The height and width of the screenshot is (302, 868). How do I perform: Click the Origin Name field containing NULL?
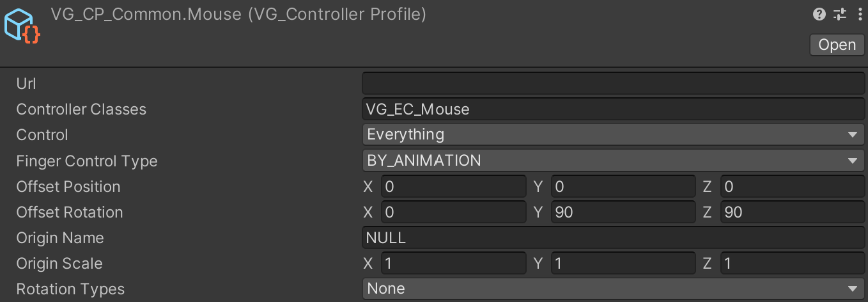point(614,237)
